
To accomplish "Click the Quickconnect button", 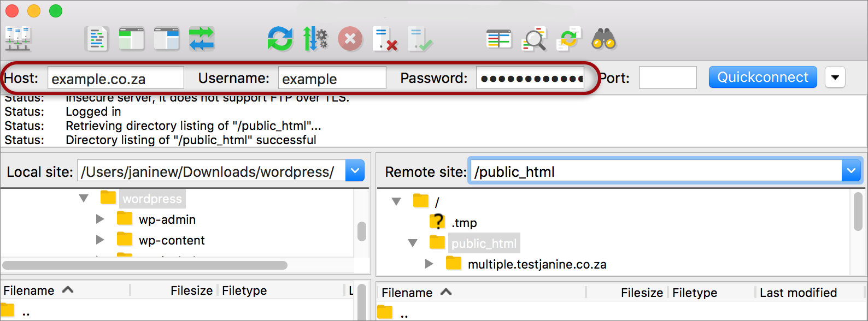I will coord(763,78).
